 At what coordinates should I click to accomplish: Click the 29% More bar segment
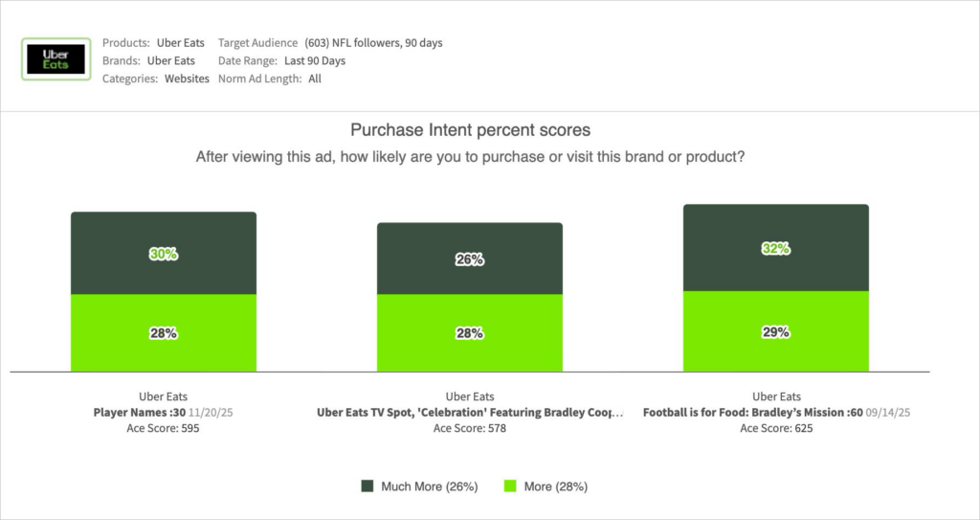pyautogui.click(x=776, y=331)
